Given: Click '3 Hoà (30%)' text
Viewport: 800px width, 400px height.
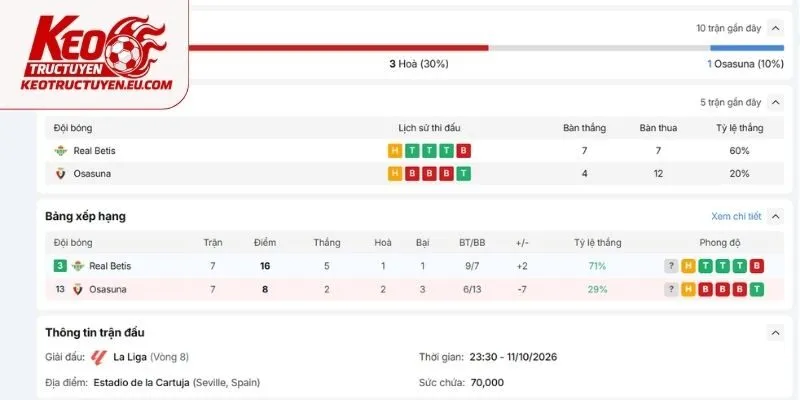Looking at the screenshot, I should [x=419, y=64].
